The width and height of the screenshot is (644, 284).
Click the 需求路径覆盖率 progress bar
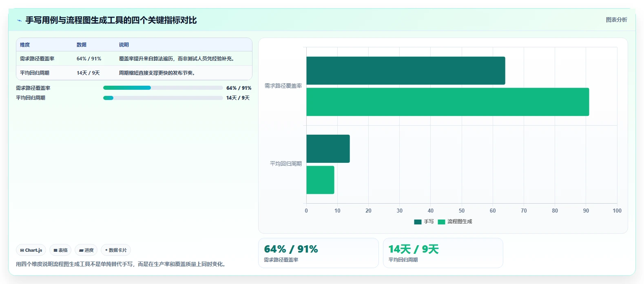coord(163,88)
